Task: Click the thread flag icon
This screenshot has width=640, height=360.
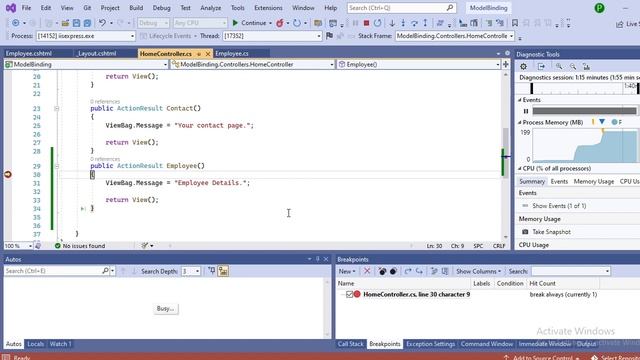Action: point(329,36)
